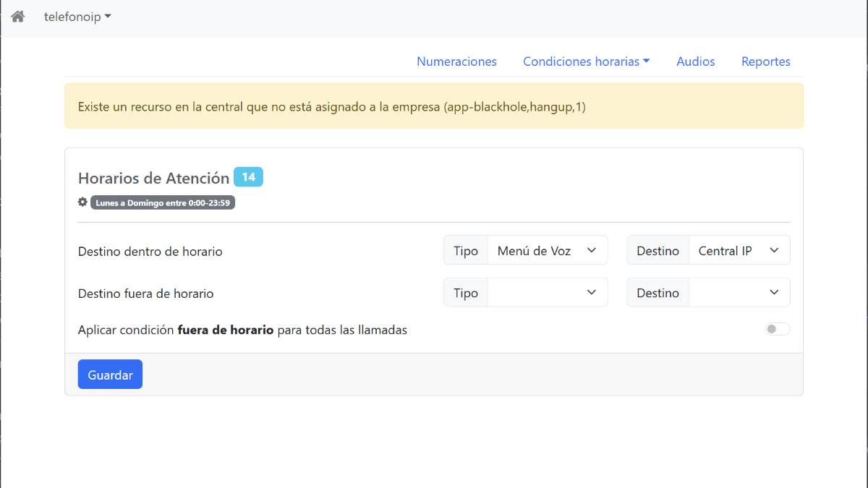Select the Aplicar condición fuera de horario text
868x488 pixels.
pyautogui.click(x=242, y=330)
